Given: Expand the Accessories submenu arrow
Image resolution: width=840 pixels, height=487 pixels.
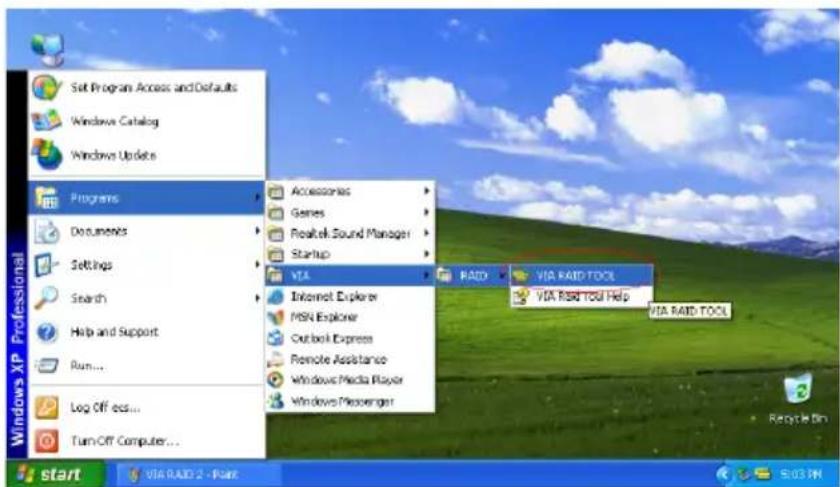Looking at the screenshot, I should point(426,191).
